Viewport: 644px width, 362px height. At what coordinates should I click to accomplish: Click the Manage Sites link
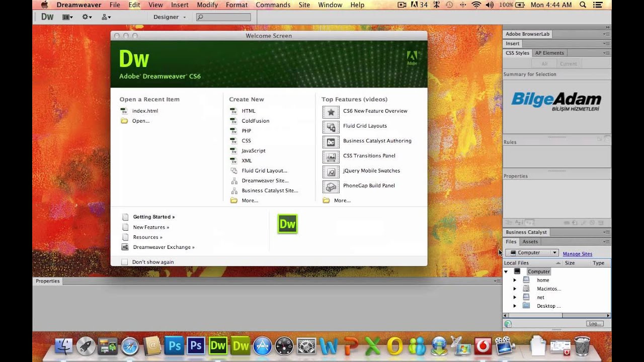click(578, 254)
